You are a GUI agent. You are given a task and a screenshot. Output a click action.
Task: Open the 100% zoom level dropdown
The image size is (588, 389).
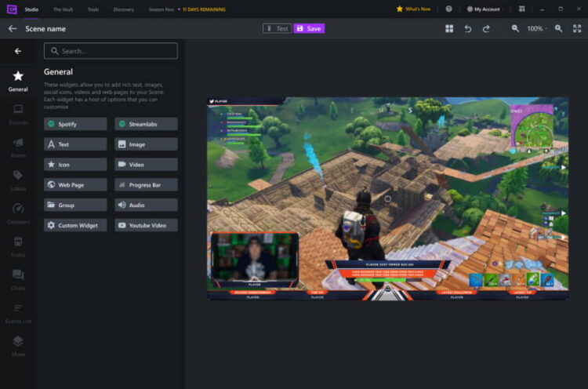[537, 28]
